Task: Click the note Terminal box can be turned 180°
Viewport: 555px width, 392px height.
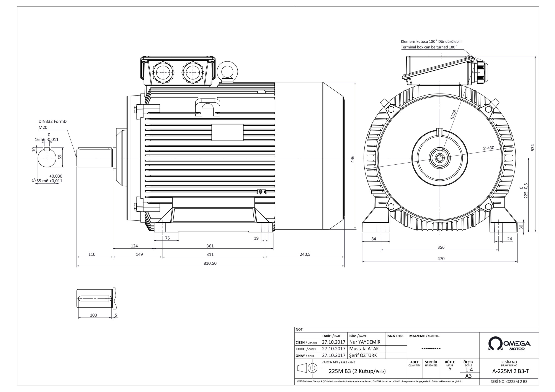Action: [x=429, y=47]
